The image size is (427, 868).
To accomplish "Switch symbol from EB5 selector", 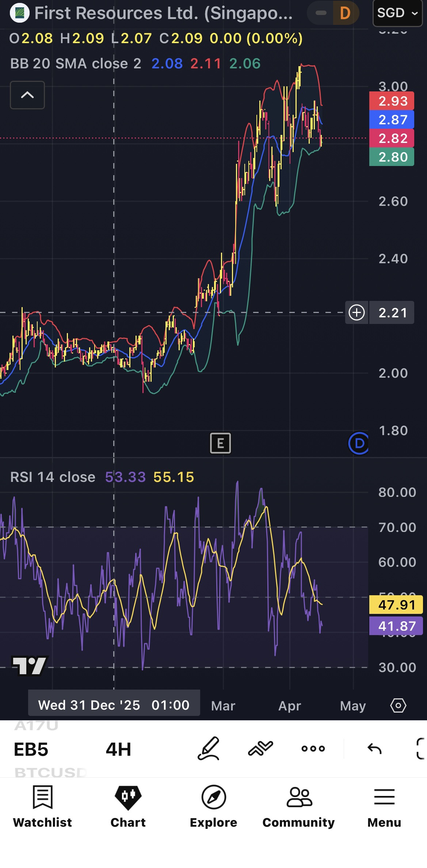I will pos(31,749).
